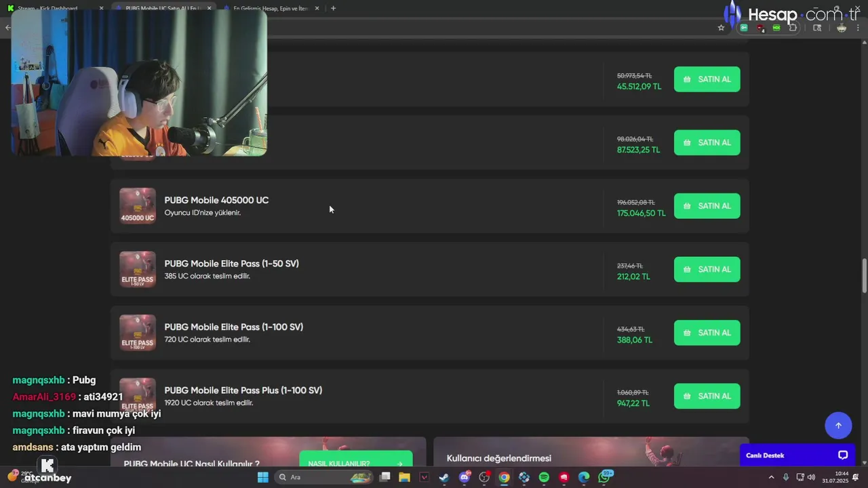The image size is (868, 488).
Task: Click the 388,06 TL price
Action: 634,340
